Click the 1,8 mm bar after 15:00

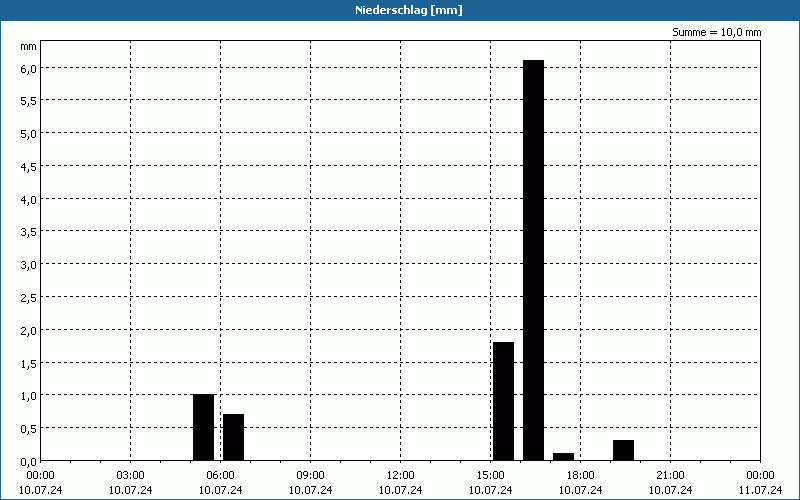(504, 401)
